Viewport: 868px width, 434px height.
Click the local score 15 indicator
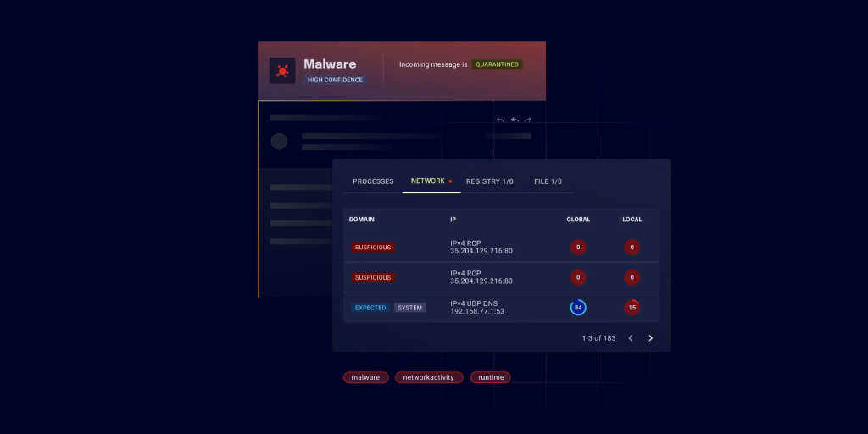click(x=632, y=308)
